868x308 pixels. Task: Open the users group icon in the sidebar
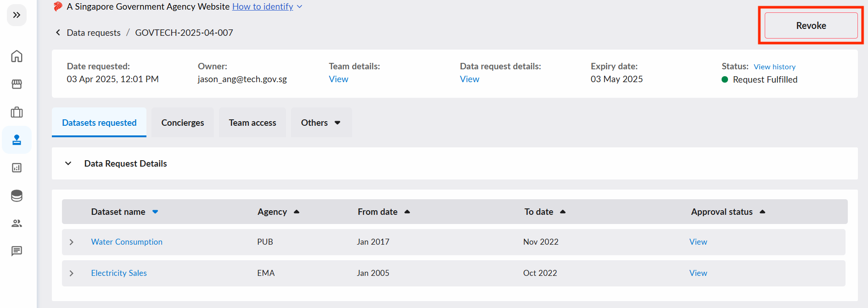[17, 224]
